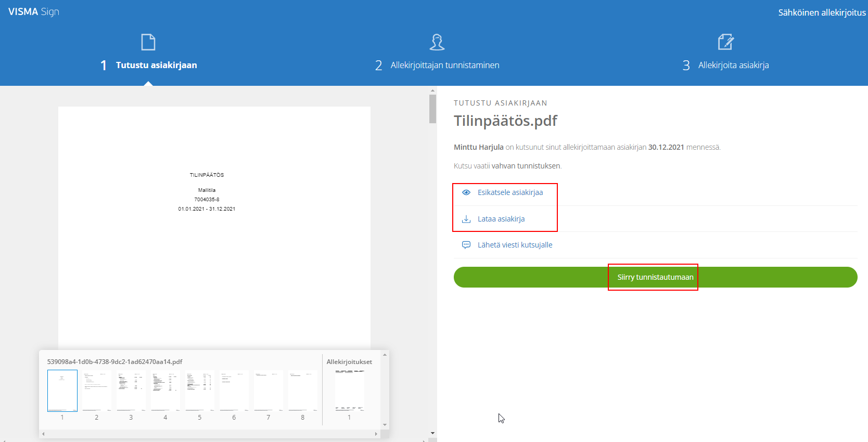Select the Allekirjoitukset signature page thumbnail
The height and width of the screenshot is (442, 868).
tap(349, 391)
